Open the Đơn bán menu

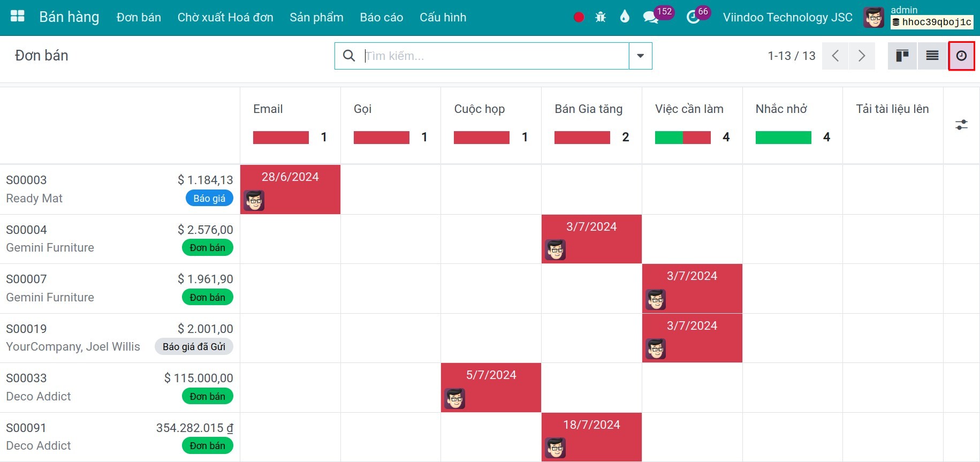click(139, 18)
